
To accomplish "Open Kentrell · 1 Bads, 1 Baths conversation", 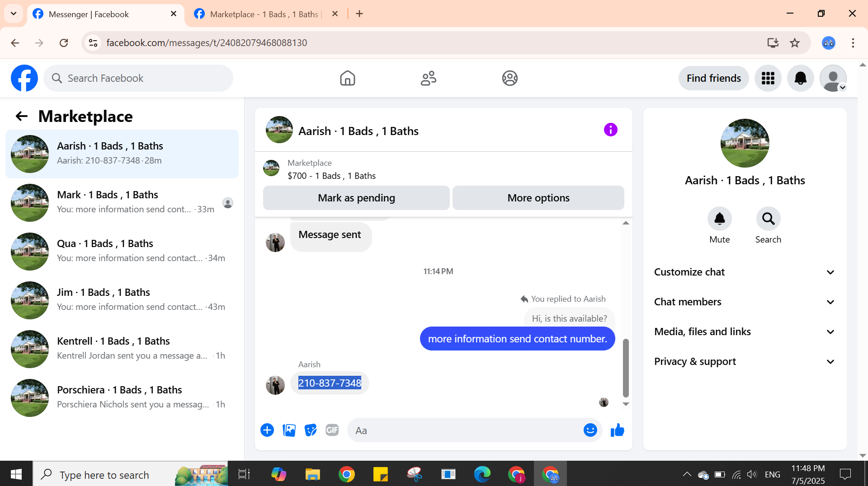I will point(122,349).
